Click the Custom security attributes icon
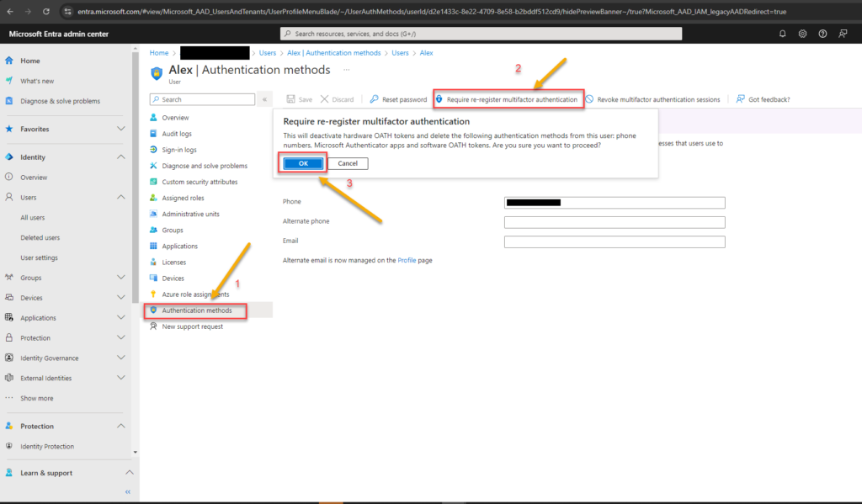862x504 pixels. pos(153,182)
